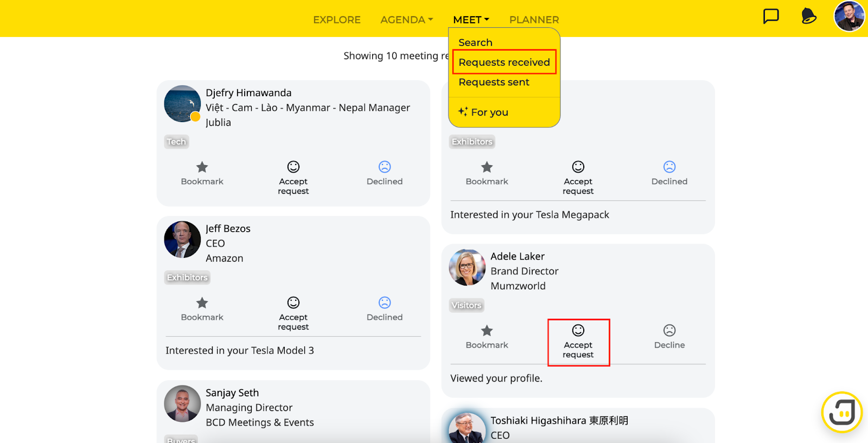The height and width of the screenshot is (443, 868).
Task: Click the name Jeff Bezos
Action: tap(228, 229)
